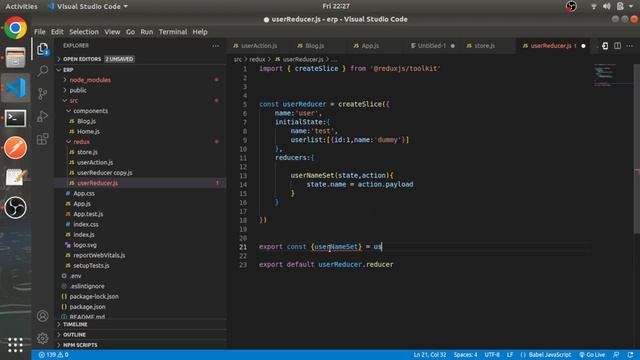Launch Postman from the dock
The height and width of the screenshot is (360, 640).
click(16, 148)
